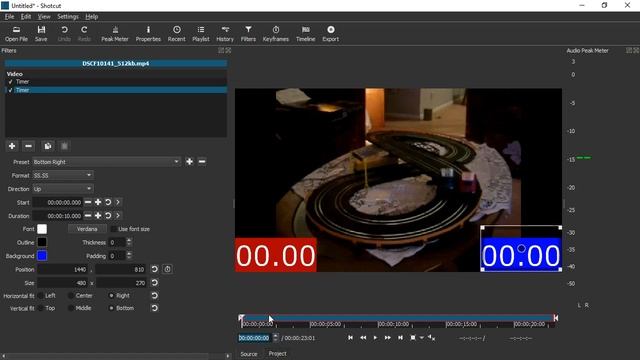Viewport: 640px width, 360px height.
Task: Open the Preset dropdown showing Bottom Right
Action: (106, 162)
